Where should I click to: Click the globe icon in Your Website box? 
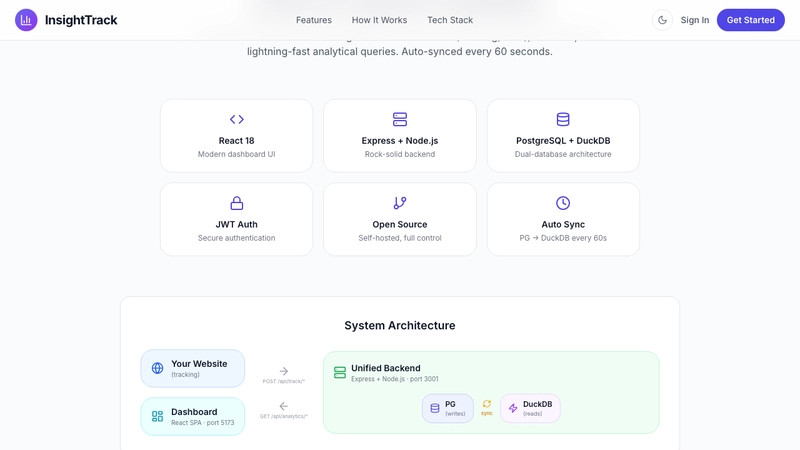point(158,368)
